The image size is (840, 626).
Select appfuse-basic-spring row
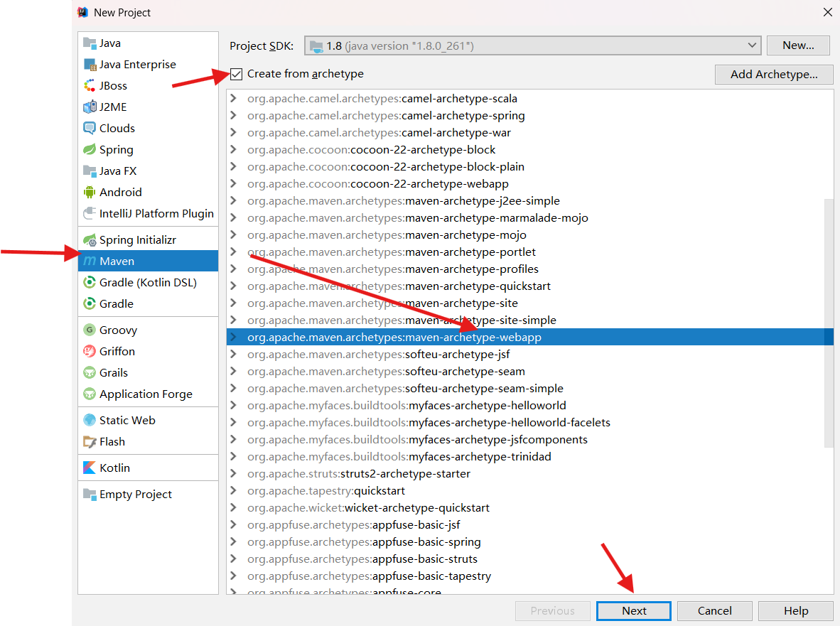point(530,542)
